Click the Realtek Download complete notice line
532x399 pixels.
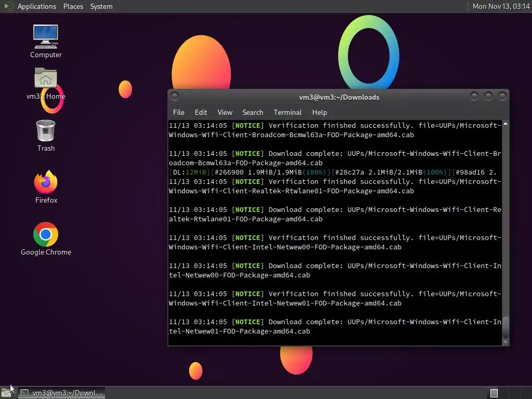(x=335, y=215)
